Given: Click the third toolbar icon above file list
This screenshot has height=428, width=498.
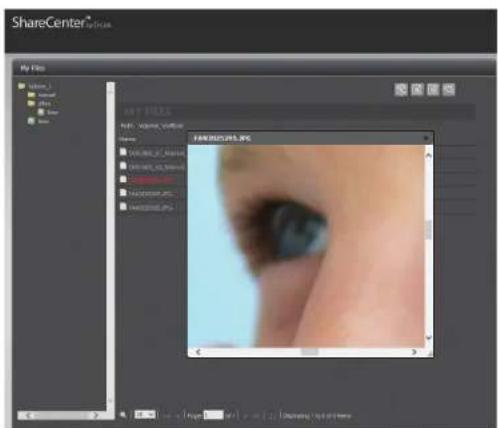Looking at the screenshot, I should point(433,89).
